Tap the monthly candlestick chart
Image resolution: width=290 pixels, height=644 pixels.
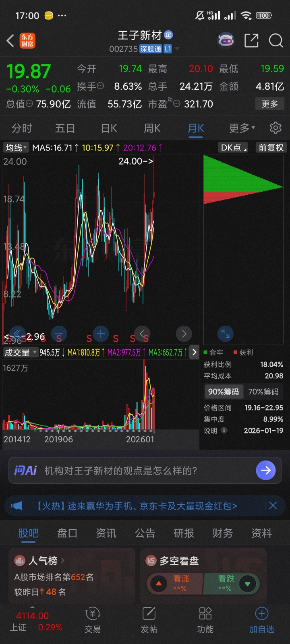point(101,250)
